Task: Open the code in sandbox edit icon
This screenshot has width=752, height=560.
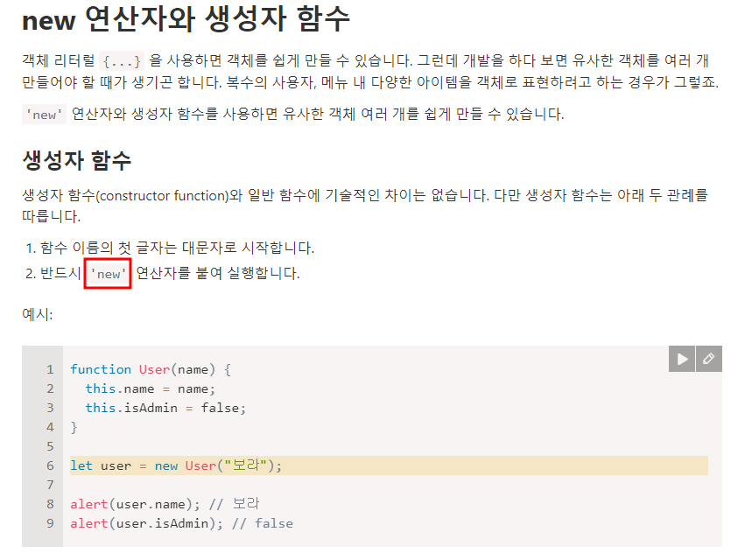Action: coord(709,359)
